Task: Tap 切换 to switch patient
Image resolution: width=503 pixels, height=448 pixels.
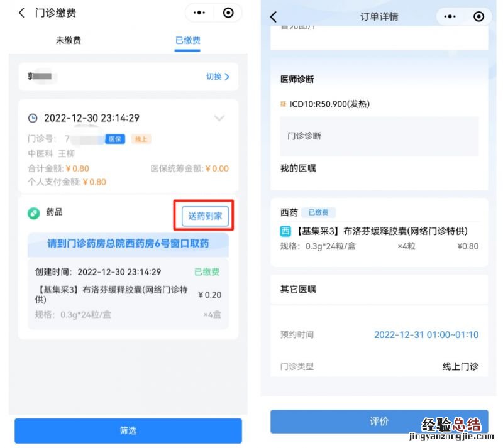Action: coord(218,77)
